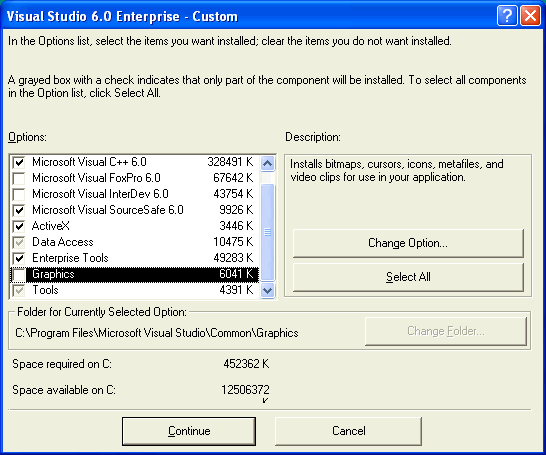
Task: Click the Select All button
Action: (x=408, y=277)
